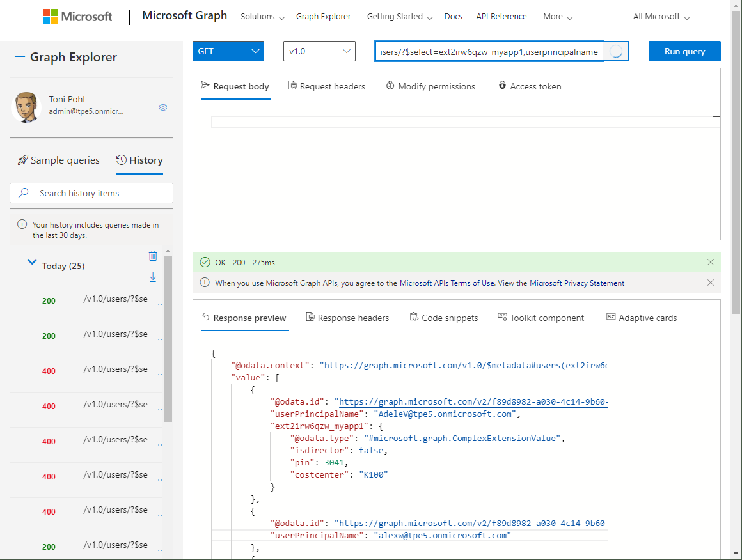Switch to the Sample queries tab
Screen dimensions: 742x560
coord(59,160)
